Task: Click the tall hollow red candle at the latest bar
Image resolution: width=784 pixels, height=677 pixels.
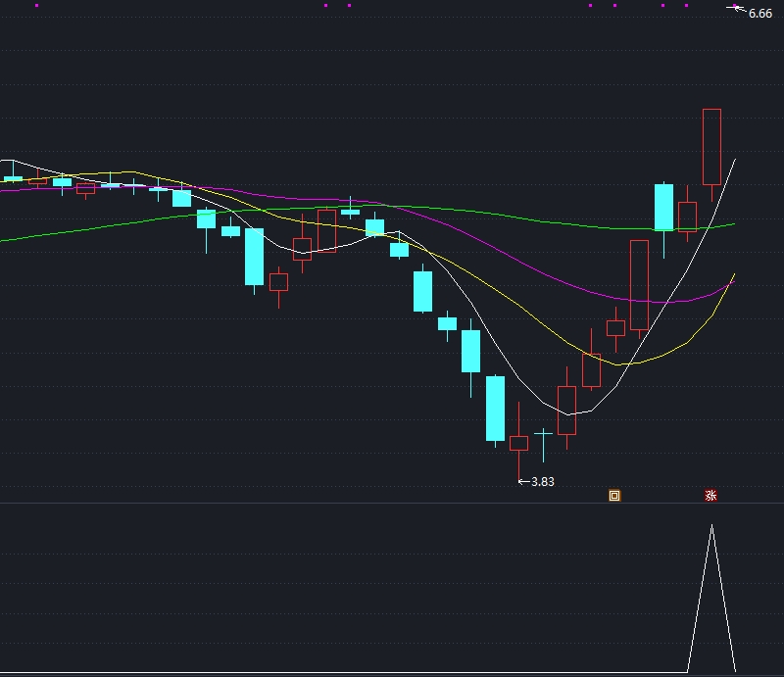Action: (x=711, y=147)
